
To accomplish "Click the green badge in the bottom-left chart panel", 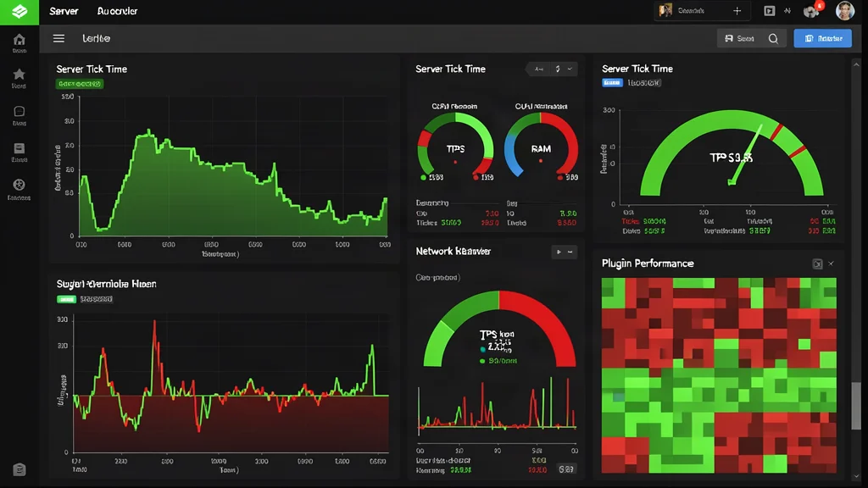I will click(66, 299).
